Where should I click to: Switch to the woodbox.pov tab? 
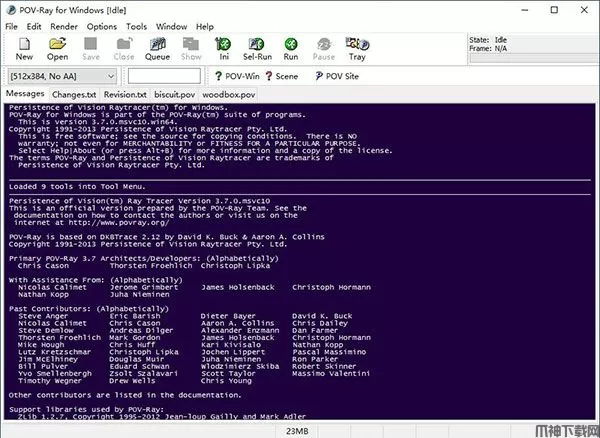pyautogui.click(x=229, y=94)
